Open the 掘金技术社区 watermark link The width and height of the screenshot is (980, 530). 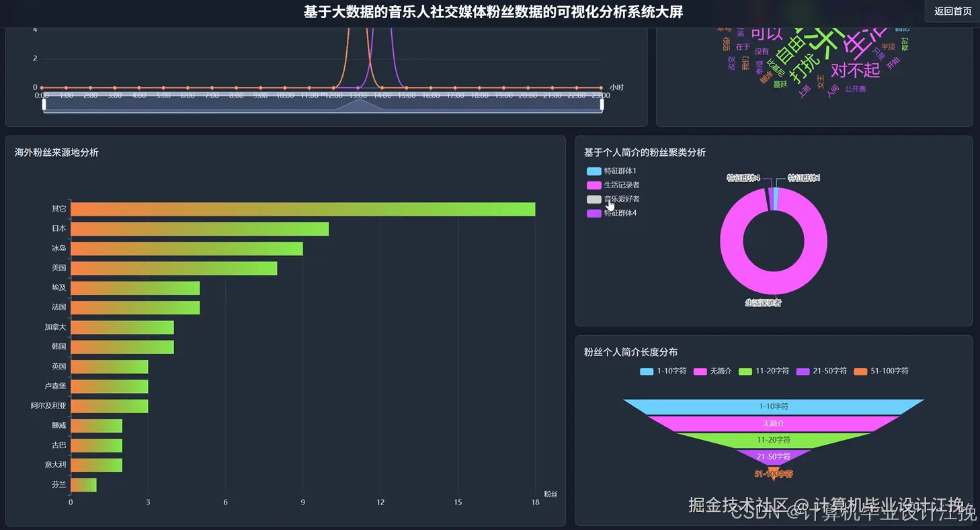tap(739, 504)
